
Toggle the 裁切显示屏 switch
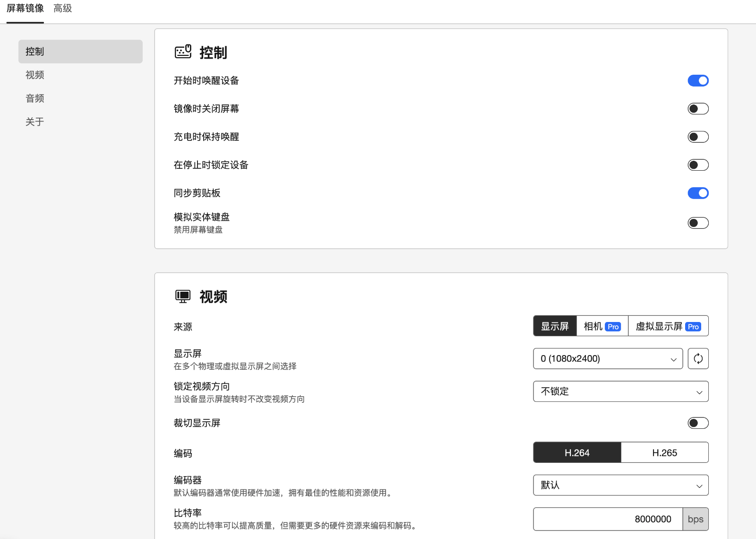click(698, 423)
